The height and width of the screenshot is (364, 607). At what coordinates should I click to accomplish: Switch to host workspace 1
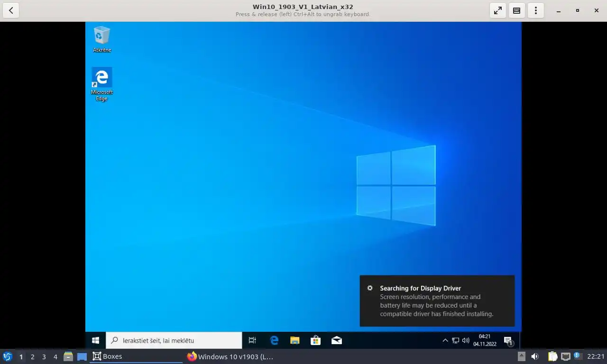click(x=21, y=357)
